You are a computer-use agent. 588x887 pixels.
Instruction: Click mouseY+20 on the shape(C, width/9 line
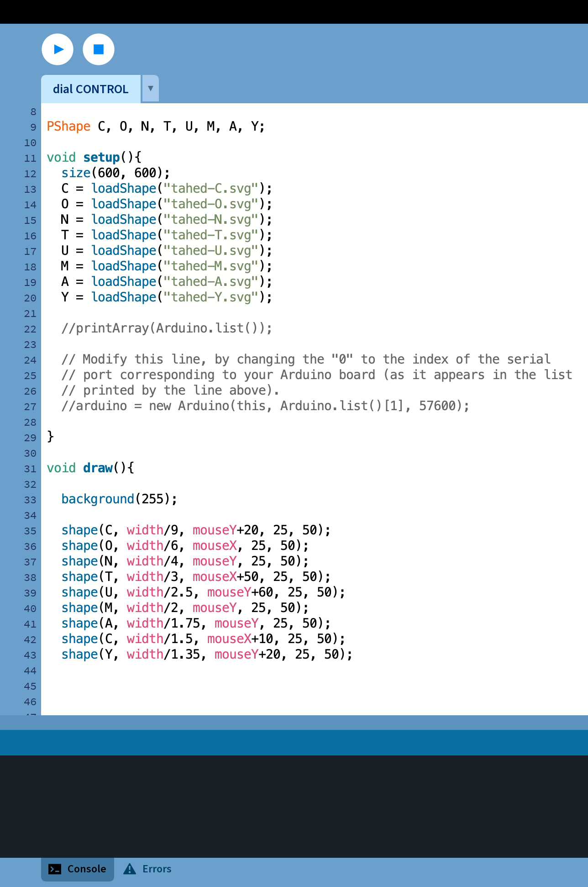point(226,530)
